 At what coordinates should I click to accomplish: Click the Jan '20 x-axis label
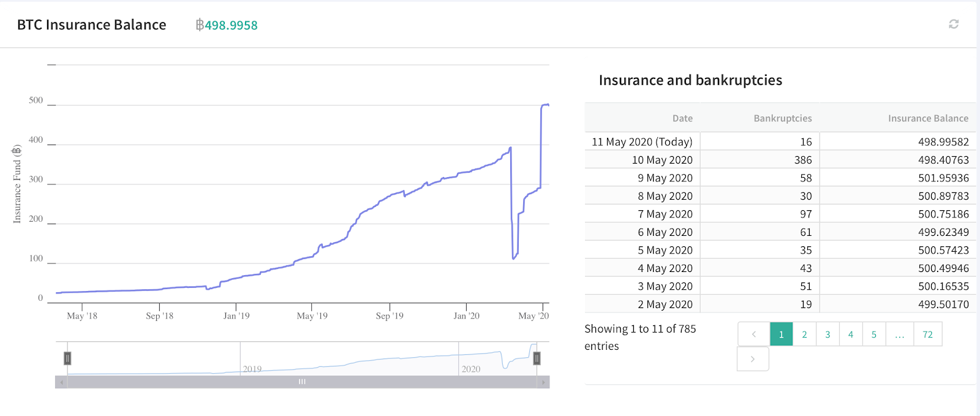(466, 316)
